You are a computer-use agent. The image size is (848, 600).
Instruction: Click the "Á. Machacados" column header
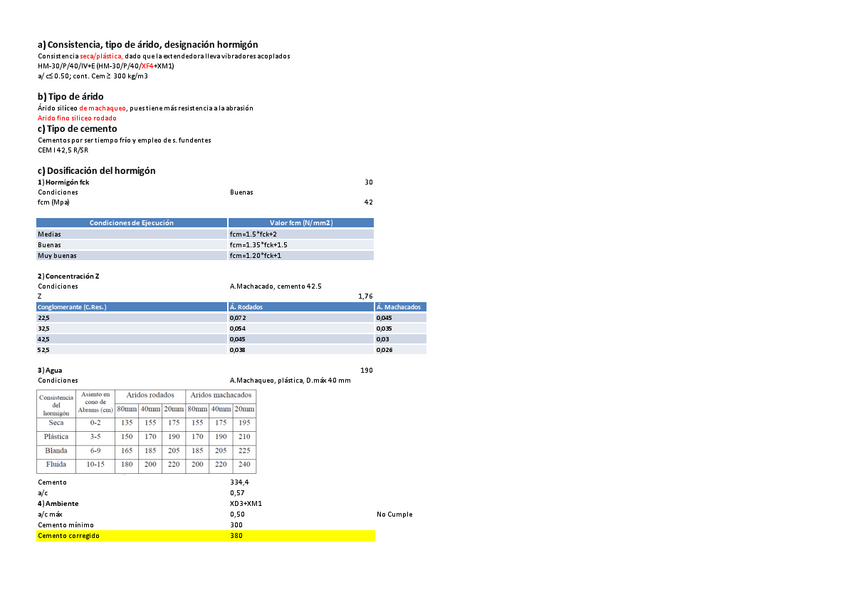coord(401,307)
